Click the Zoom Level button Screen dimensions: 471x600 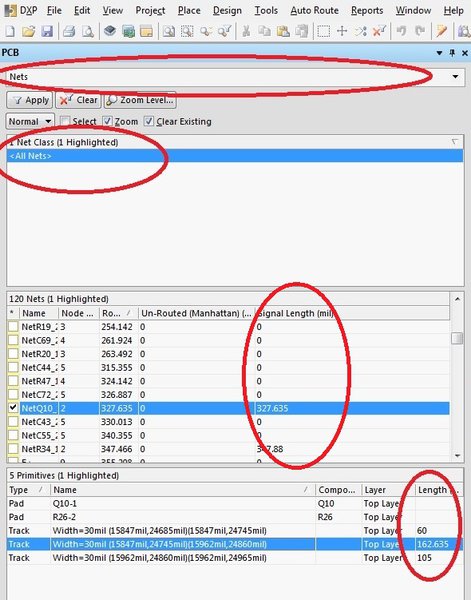[140, 100]
